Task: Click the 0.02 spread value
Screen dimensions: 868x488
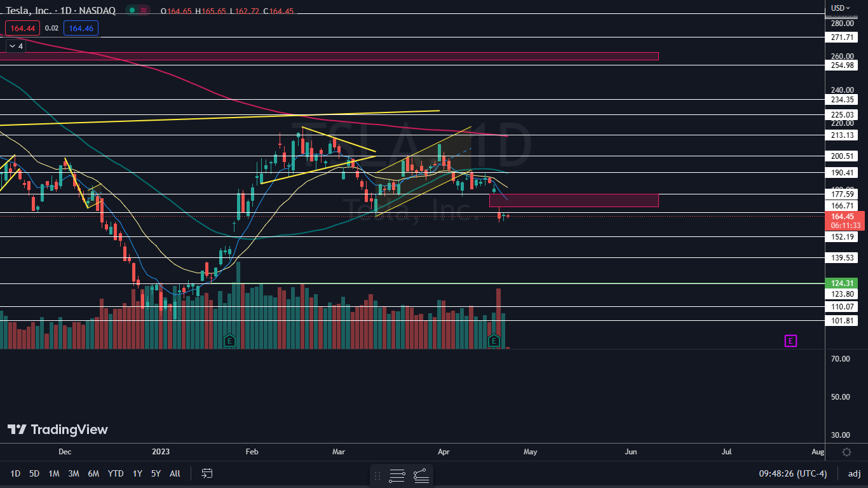Action: pos(52,28)
